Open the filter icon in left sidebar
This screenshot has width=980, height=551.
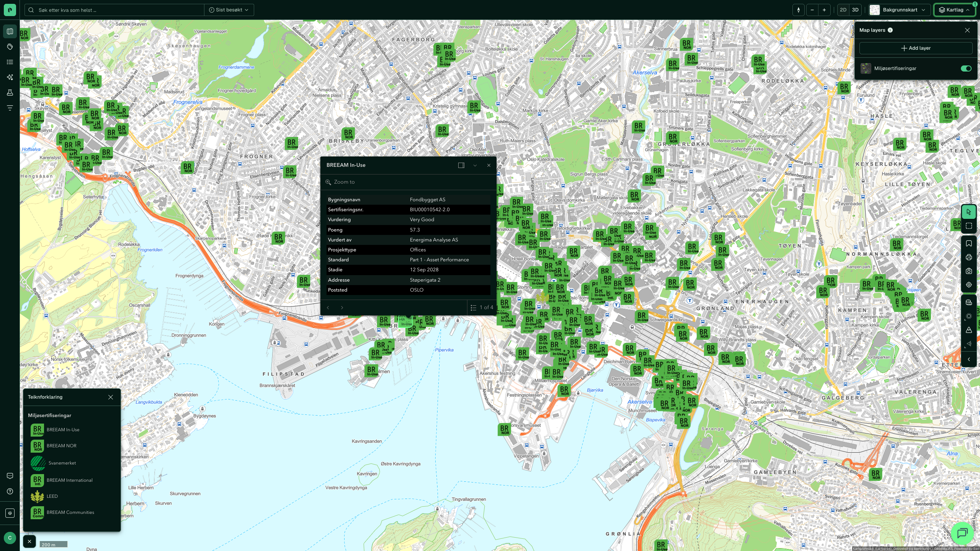(x=10, y=108)
